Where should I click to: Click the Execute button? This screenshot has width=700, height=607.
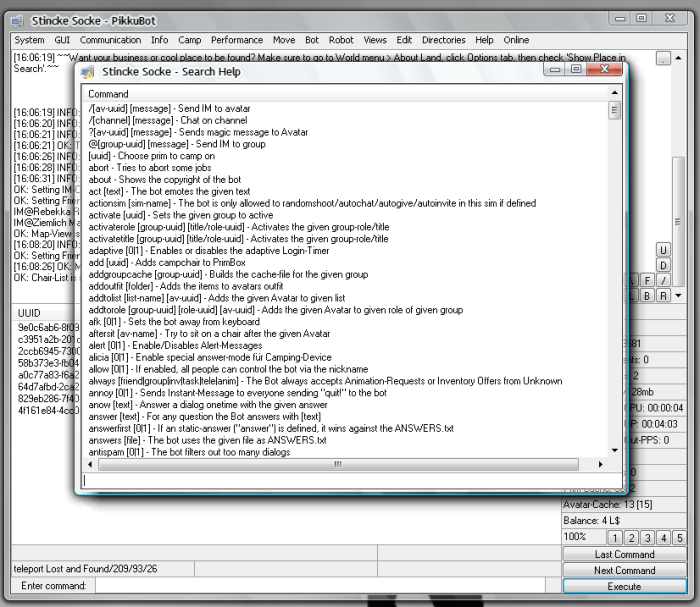624,586
